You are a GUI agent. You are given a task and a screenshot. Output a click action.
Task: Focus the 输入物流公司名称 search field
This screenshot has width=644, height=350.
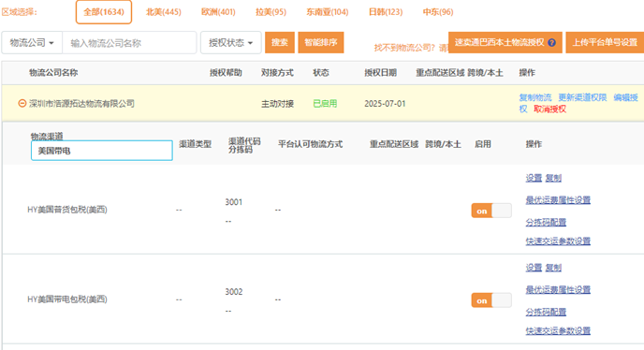click(129, 43)
